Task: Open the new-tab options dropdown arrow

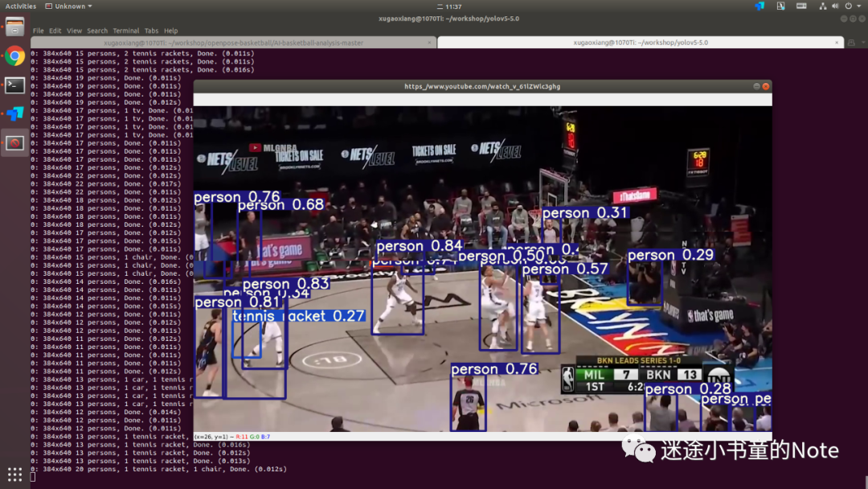Action: click(862, 43)
